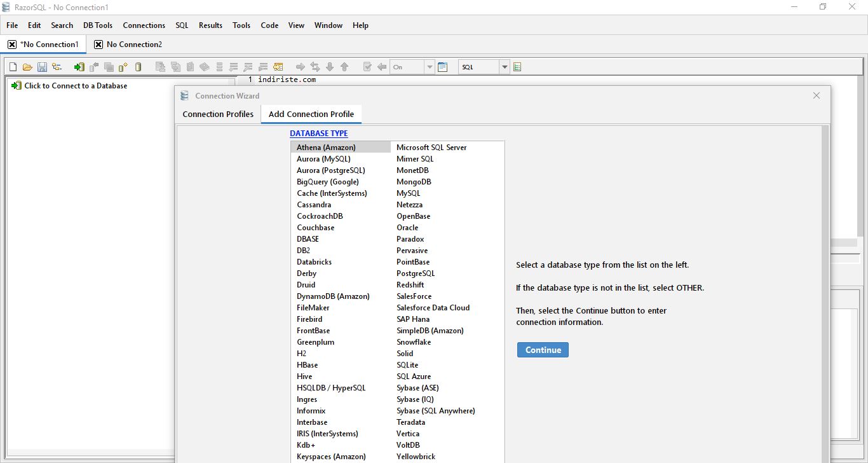Click the swap arrows toolbar icon
This screenshot has height=463, width=868.
(x=315, y=67)
